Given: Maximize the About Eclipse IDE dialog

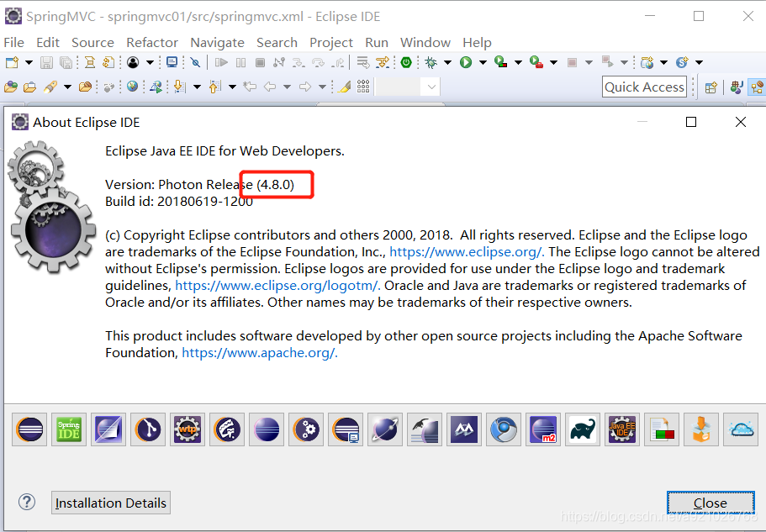Looking at the screenshot, I should click(691, 122).
